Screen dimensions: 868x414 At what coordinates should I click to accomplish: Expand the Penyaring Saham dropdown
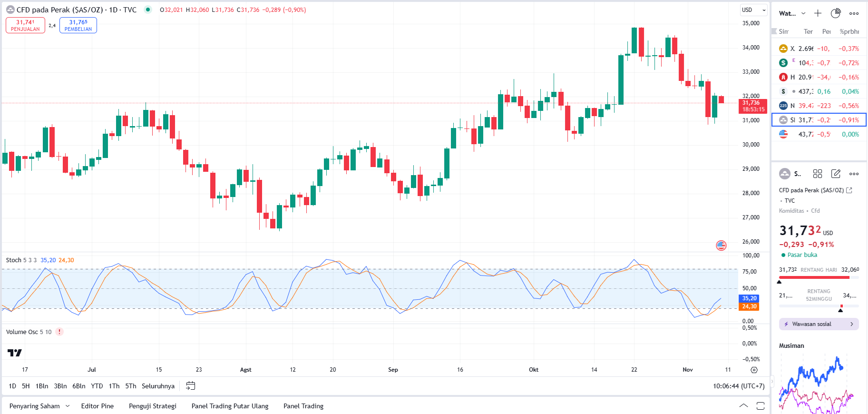click(68, 406)
